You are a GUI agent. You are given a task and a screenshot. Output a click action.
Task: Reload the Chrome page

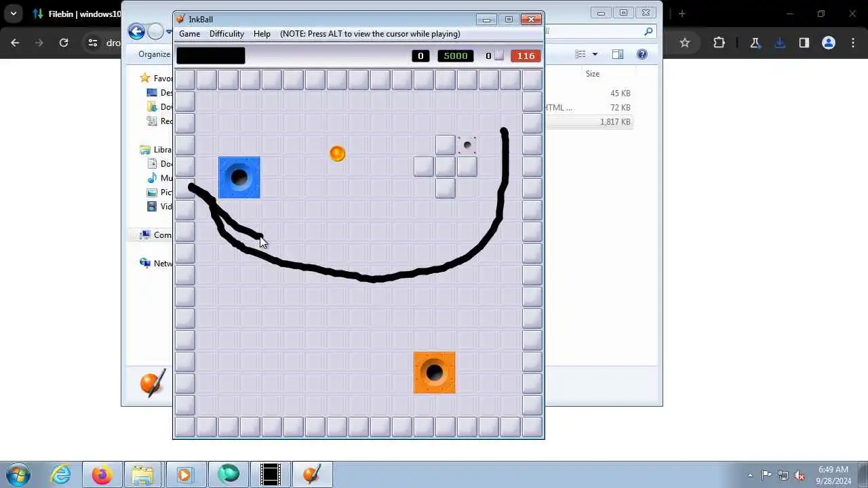click(64, 43)
